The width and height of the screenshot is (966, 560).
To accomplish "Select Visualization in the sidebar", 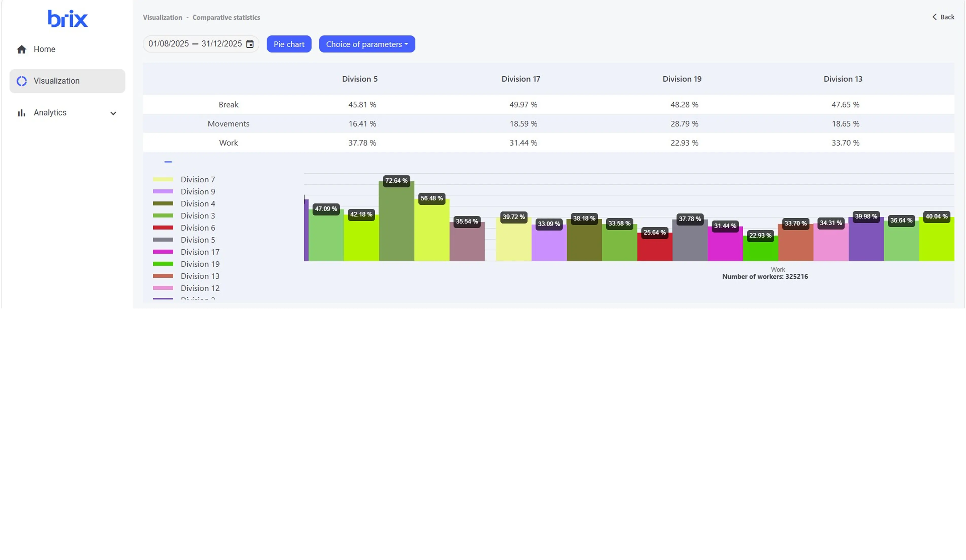I will (x=67, y=81).
